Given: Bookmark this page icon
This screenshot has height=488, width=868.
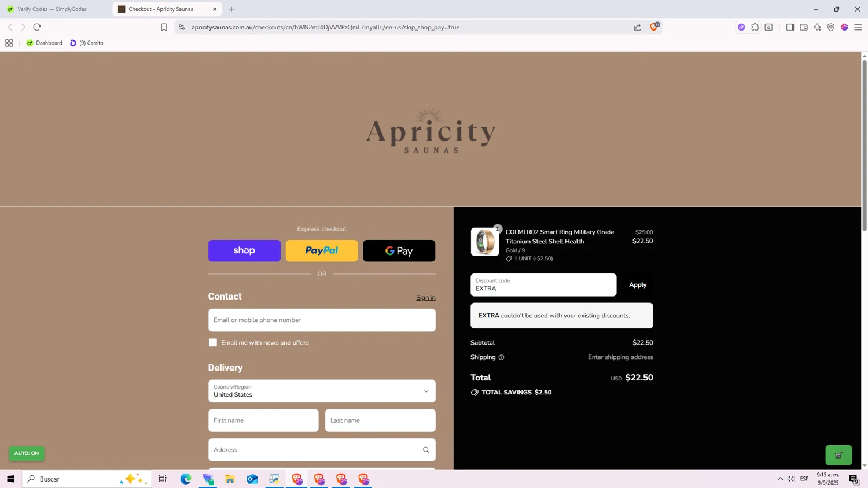Looking at the screenshot, I should pyautogui.click(x=164, y=27).
